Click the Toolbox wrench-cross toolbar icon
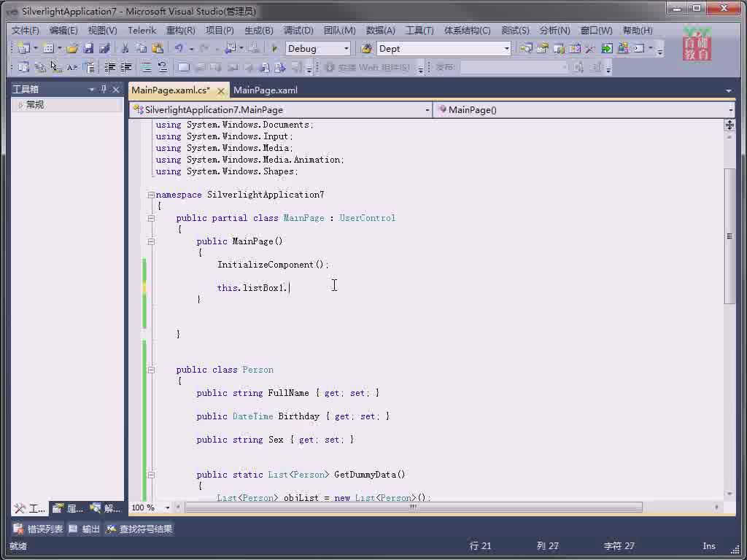This screenshot has width=747, height=560. pos(590,48)
